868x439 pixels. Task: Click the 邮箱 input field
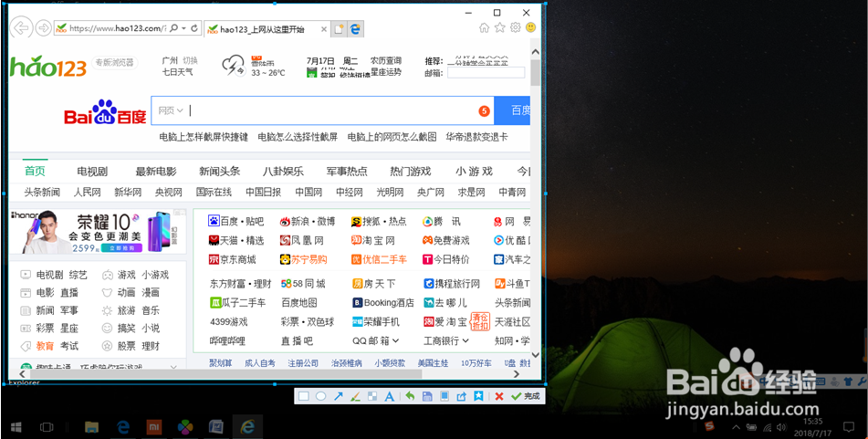(x=486, y=72)
